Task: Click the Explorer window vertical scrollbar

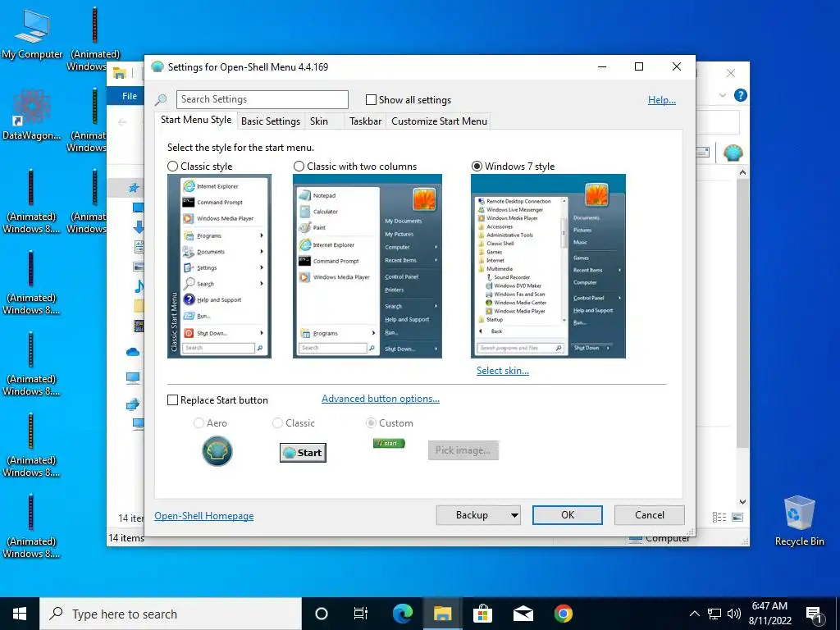Action: [x=742, y=313]
